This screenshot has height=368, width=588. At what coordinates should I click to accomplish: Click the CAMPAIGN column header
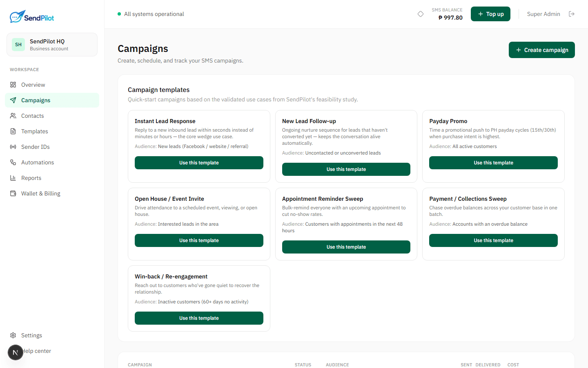click(140, 365)
